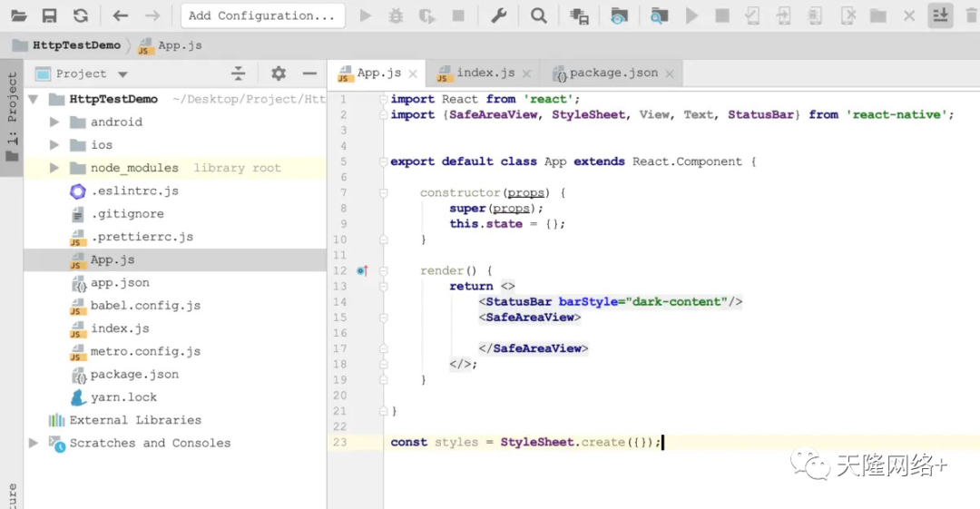Select Scratches and Consoles tree item
The width and height of the screenshot is (980, 509).
[x=150, y=443]
